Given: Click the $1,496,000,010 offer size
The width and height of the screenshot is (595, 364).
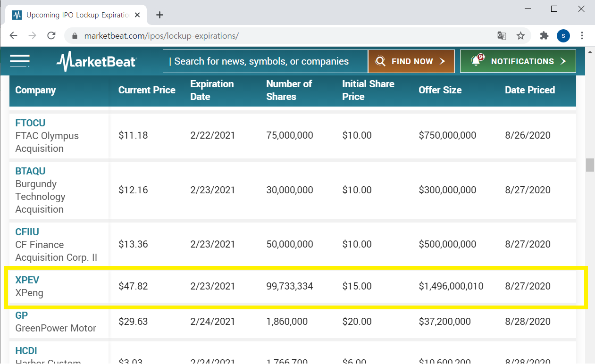Looking at the screenshot, I should click(x=451, y=286).
